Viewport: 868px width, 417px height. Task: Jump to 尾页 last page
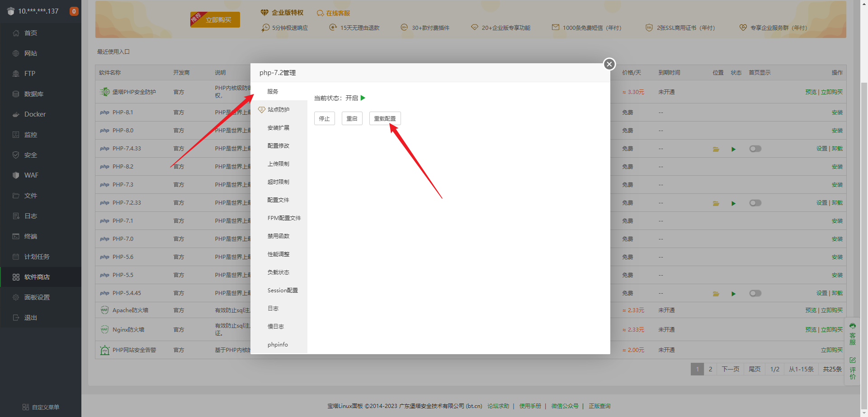point(755,369)
